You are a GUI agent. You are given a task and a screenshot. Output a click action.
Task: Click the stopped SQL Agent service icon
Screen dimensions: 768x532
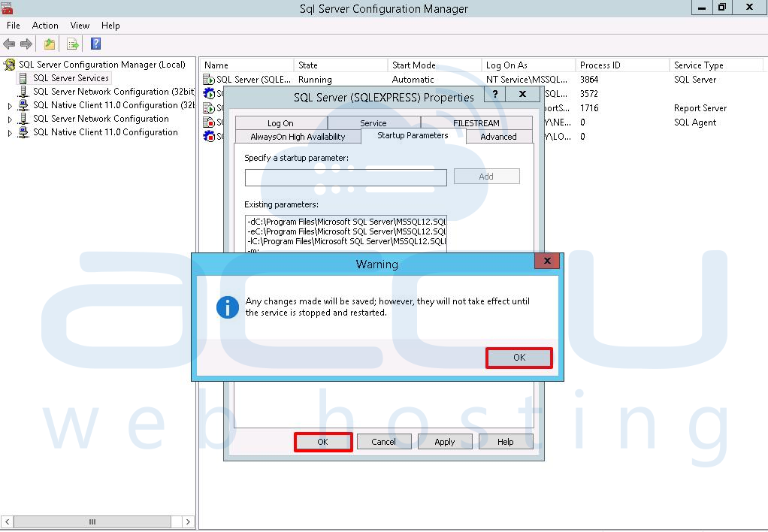click(x=209, y=122)
